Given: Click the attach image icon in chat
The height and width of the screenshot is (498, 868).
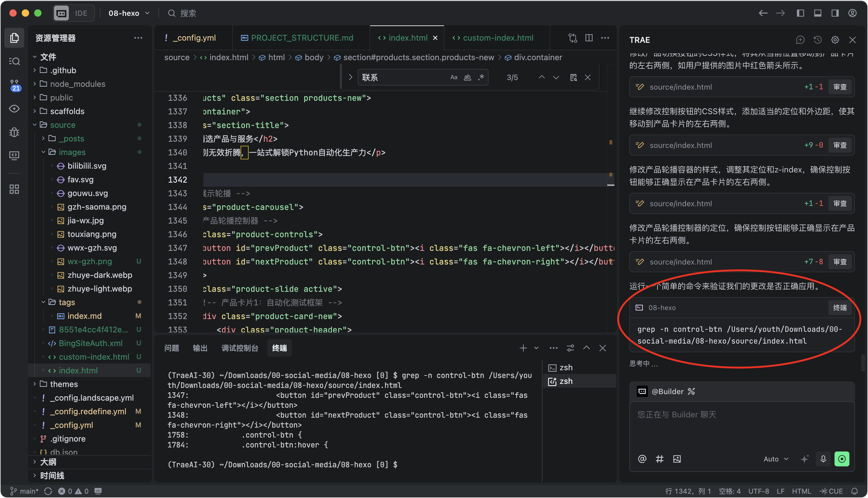Looking at the screenshot, I should tap(677, 459).
